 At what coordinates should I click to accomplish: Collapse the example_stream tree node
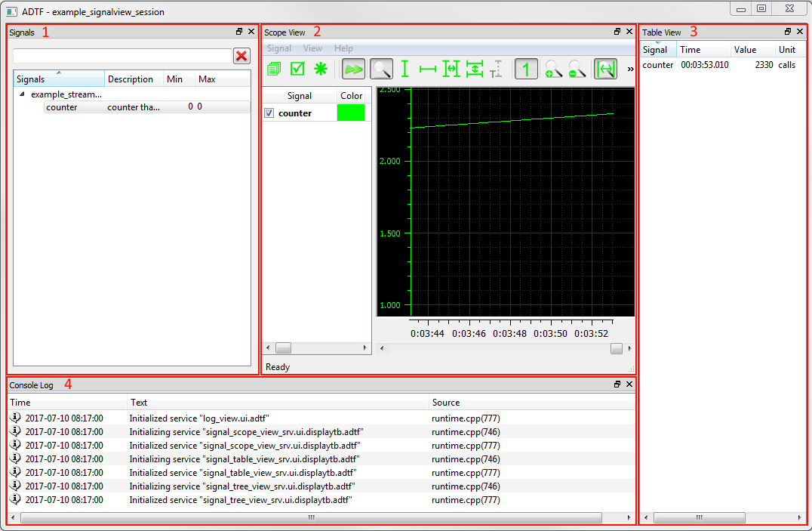(x=23, y=94)
